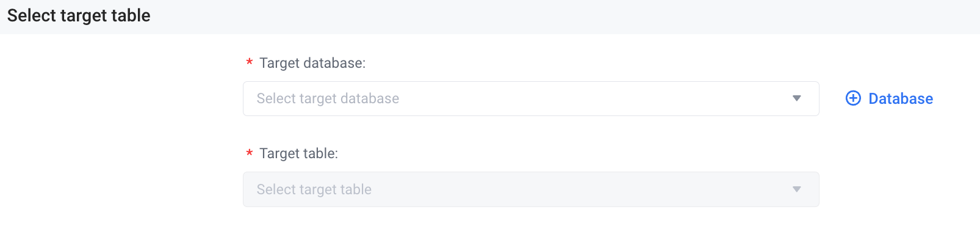Click the 'Select target table' section heading
The width and height of the screenshot is (980, 226).
point(79,15)
